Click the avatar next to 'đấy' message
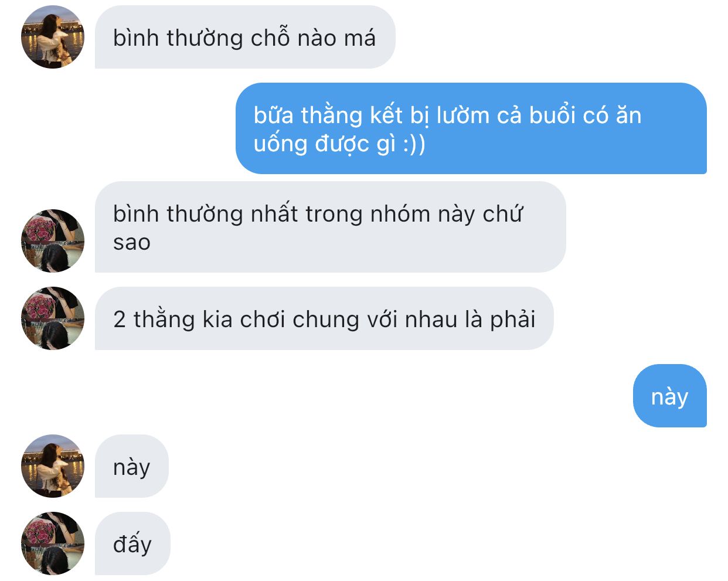728x581 pixels. (x=53, y=543)
